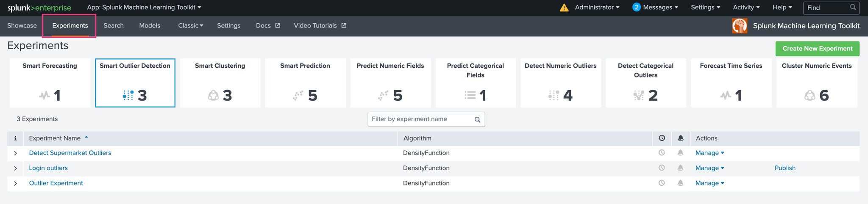The width and height of the screenshot is (868, 204).
Task: Click the info column header icon
Action: point(15,138)
